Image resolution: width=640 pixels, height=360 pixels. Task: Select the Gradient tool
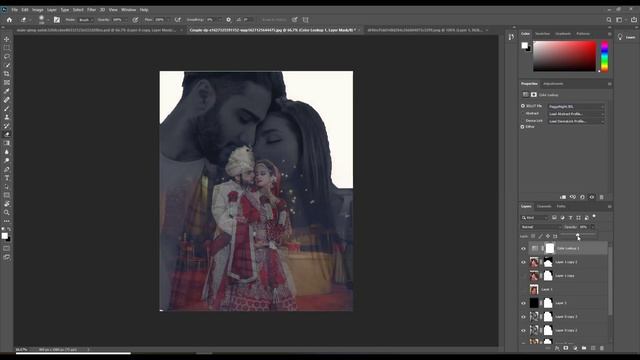[7, 143]
